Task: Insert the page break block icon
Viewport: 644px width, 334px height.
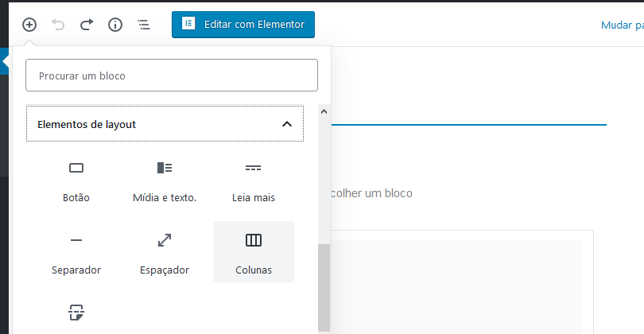Action: 76,313
